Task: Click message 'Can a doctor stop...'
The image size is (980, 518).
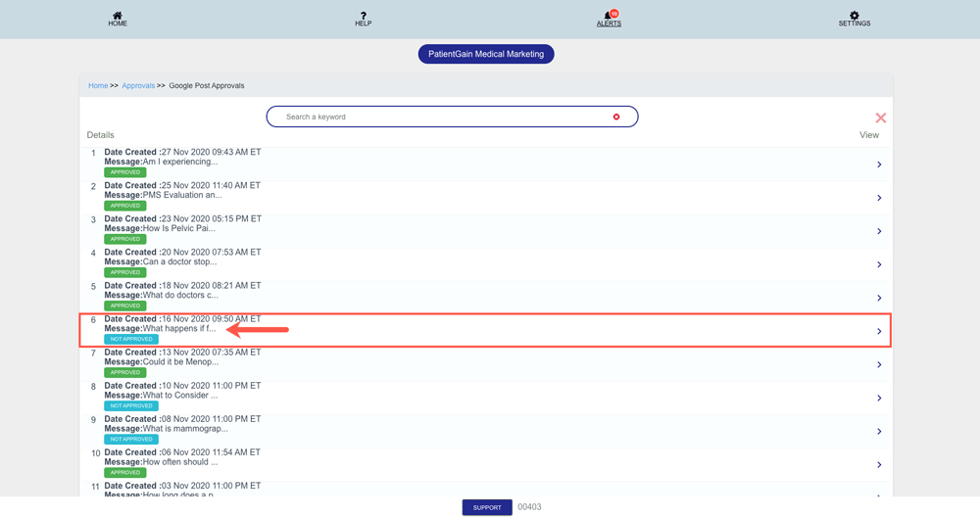Action: pyautogui.click(x=180, y=261)
